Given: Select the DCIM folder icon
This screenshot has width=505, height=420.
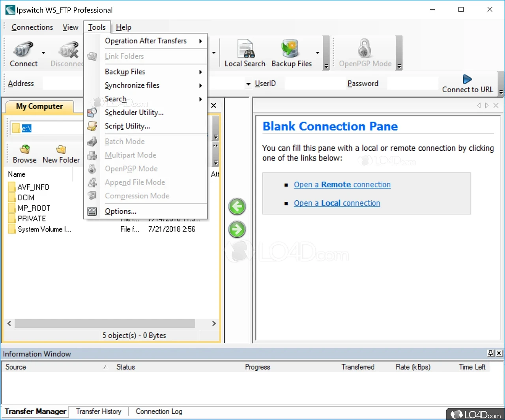Looking at the screenshot, I should point(12,198).
